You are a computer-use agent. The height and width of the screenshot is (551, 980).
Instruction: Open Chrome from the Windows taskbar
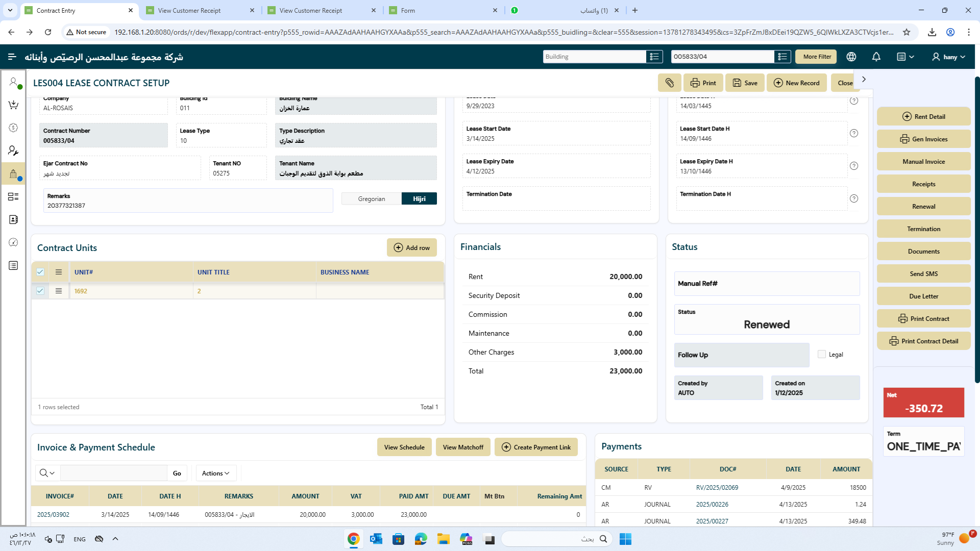click(x=353, y=539)
